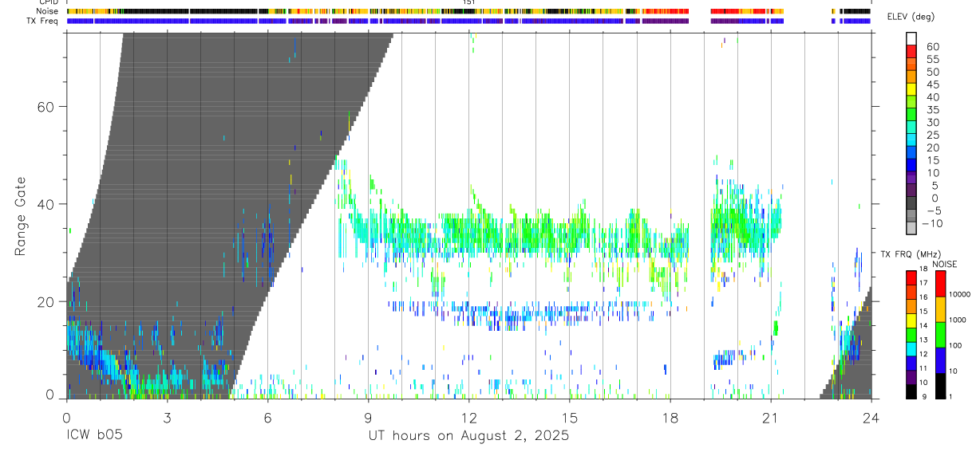Select the yellow segment of the ELEV color bar
This screenshot has width=980, height=452.
click(x=911, y=88)
